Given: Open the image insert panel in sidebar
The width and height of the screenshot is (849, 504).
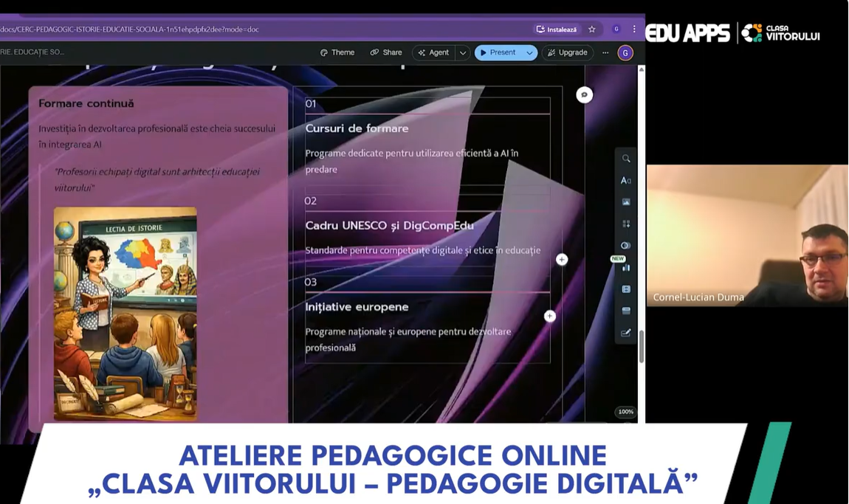Looking at the screenshot, I should coord(626,202).
